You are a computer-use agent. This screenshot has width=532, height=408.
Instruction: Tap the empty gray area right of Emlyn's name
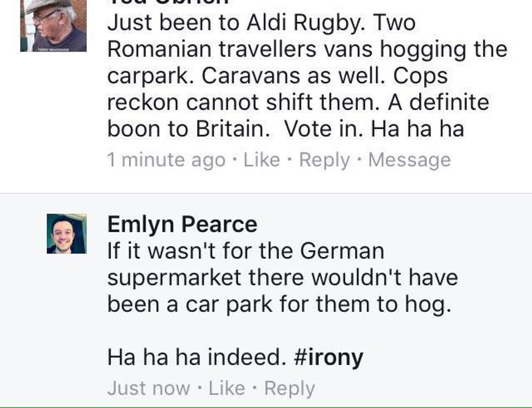coord(391,224)
